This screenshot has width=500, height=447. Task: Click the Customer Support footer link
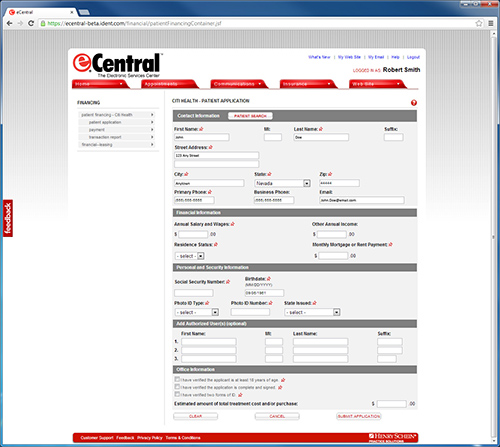(97, 438)
